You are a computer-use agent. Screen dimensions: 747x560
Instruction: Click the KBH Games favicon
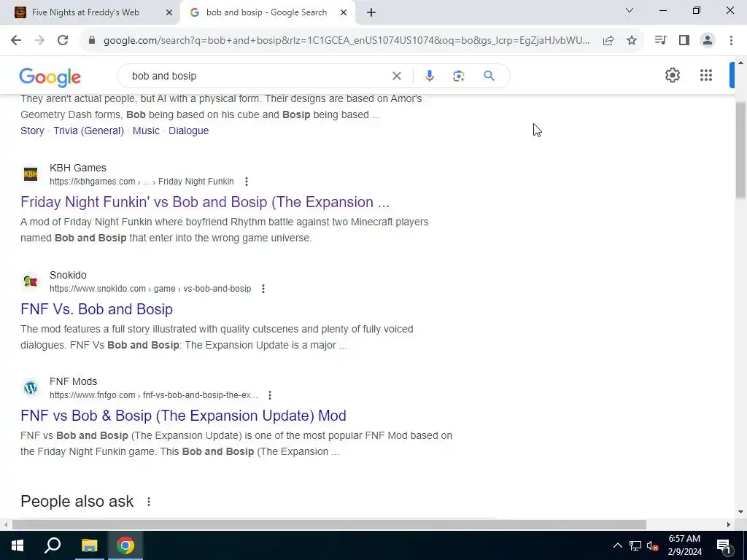coord(31,174)
